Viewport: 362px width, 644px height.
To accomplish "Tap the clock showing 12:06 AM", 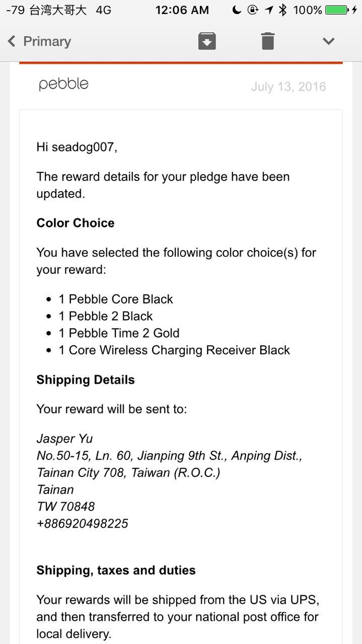I will [181, 10].
